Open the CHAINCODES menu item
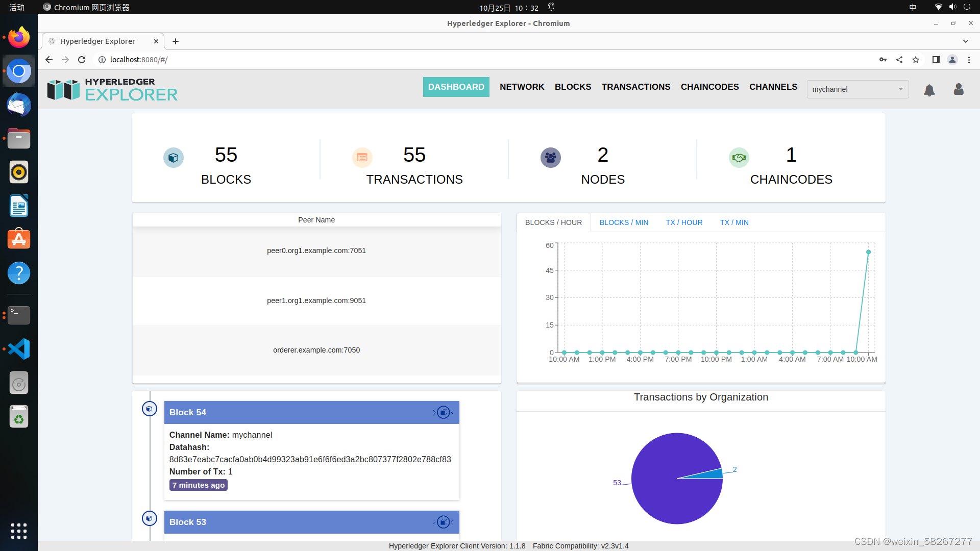The image size is (980, 551). pyautogui.click(x=709, y=87)
